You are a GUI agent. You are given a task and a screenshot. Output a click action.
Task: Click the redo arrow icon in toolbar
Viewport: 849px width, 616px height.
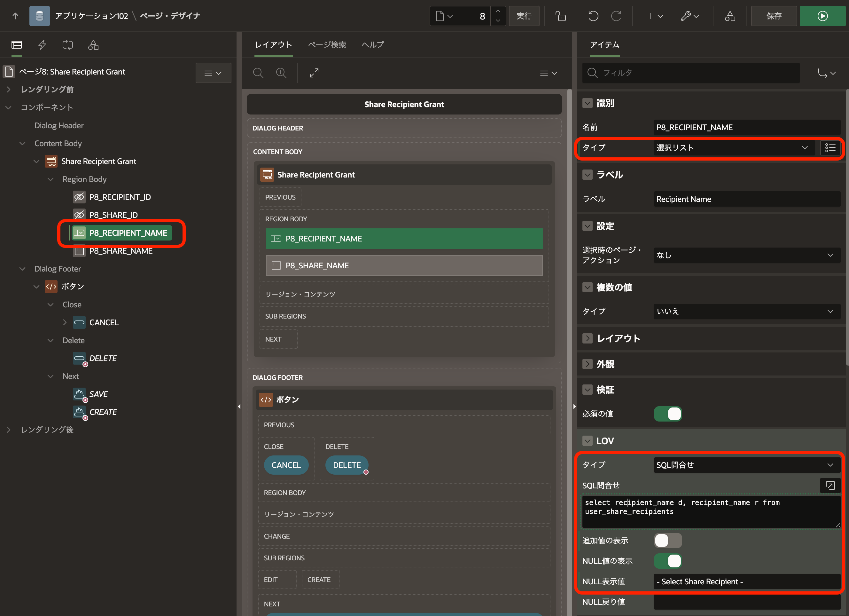click(x=616, y=16)
